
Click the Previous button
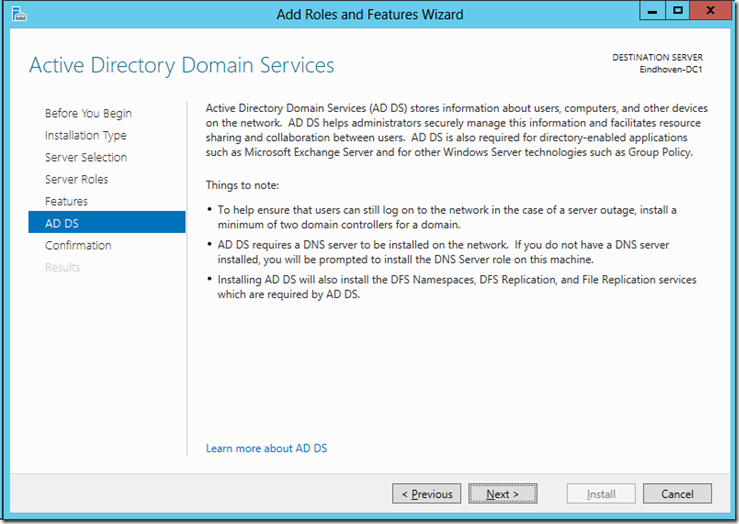click(427, 494)
